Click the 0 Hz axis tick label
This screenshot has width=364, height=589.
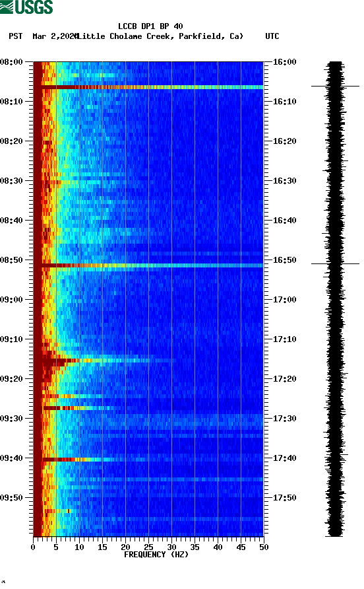[33, 547]
